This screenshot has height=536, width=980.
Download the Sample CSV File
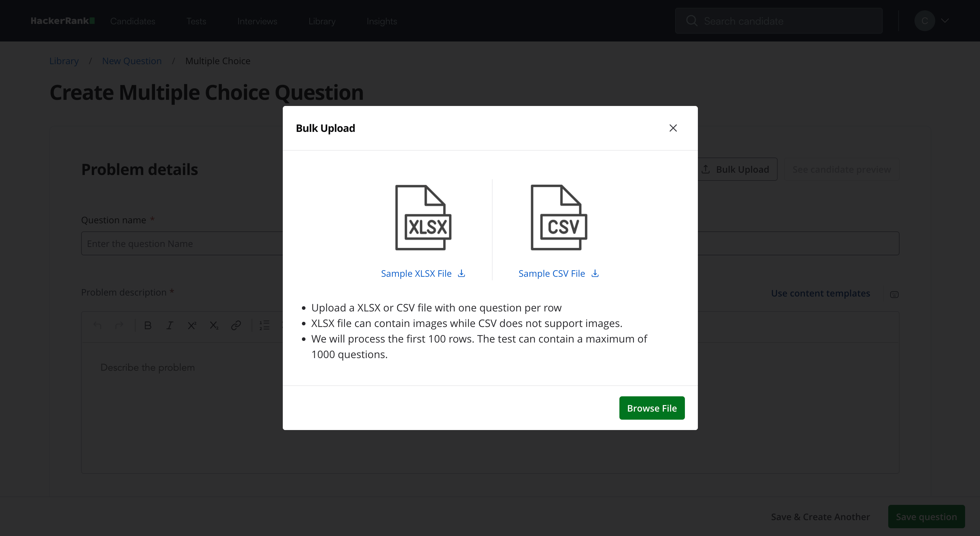(558, 273)
